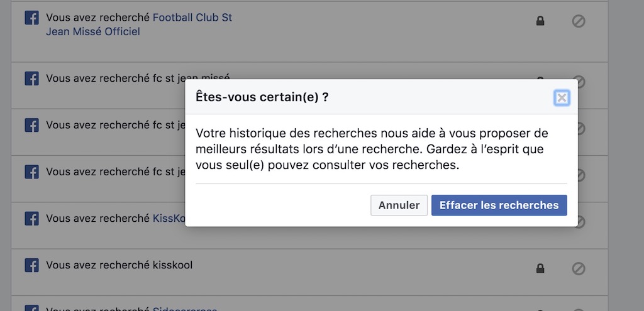Click delete circle icon on KissKo link row
Image resolution: width=644 pixels, height=311 pixels.
click(x=580, y=221)
